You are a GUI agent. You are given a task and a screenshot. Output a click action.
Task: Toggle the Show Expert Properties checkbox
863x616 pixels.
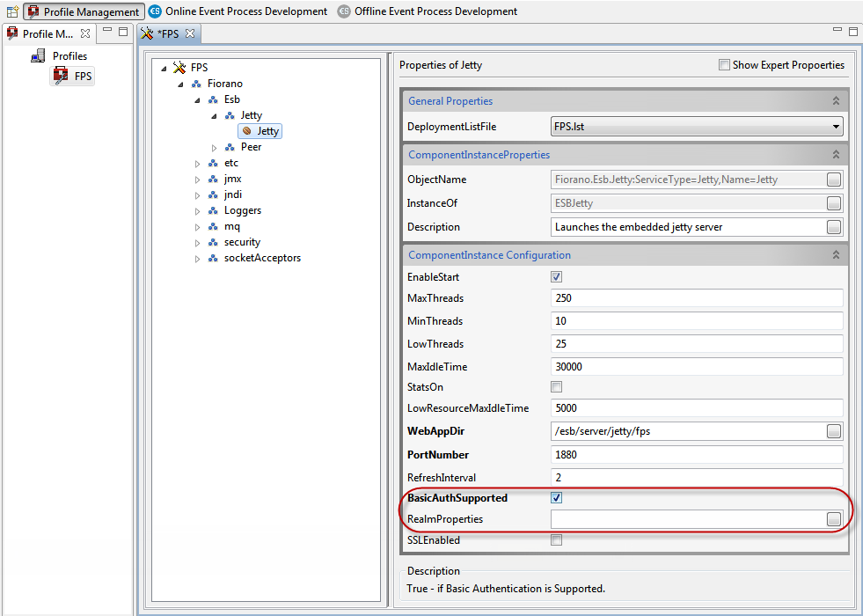(724, 65)
